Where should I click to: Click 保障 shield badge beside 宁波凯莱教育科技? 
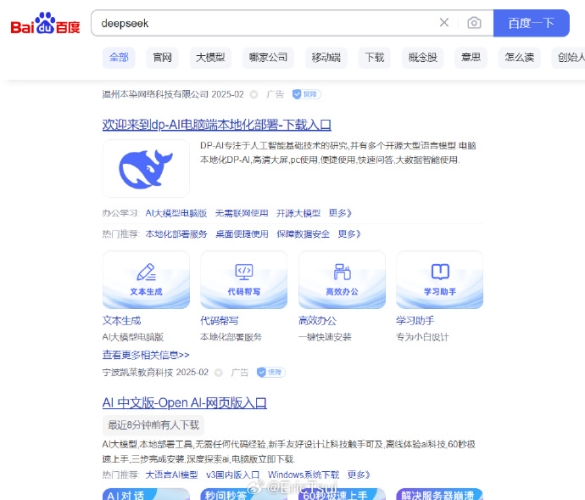click(271, 372)
